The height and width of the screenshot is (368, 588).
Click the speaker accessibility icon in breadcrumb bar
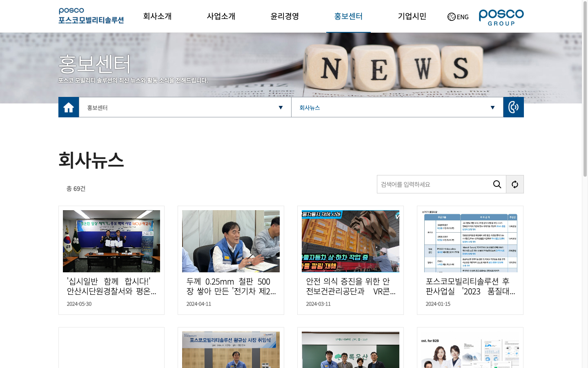(513, 107)
